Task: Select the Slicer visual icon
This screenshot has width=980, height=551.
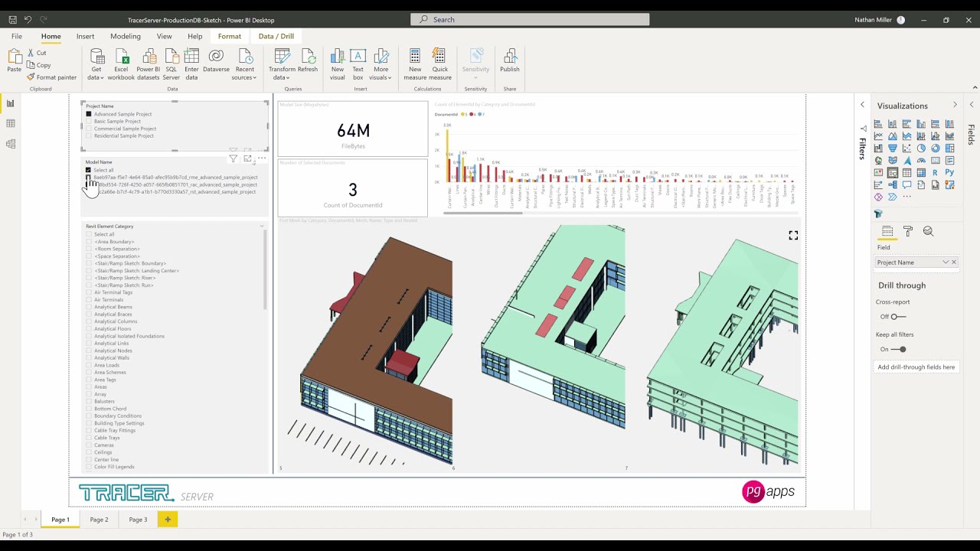Action: pyautogui.click(x=893, y=173)
